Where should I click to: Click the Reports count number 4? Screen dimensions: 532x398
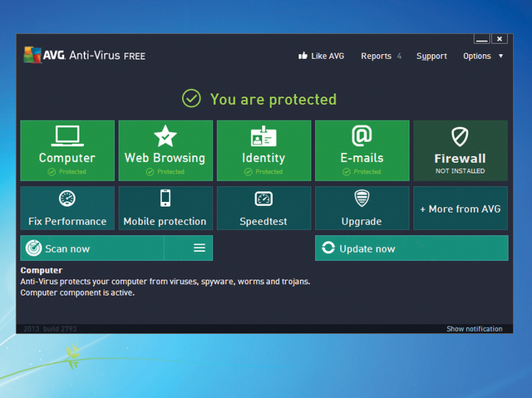[399, 56]
